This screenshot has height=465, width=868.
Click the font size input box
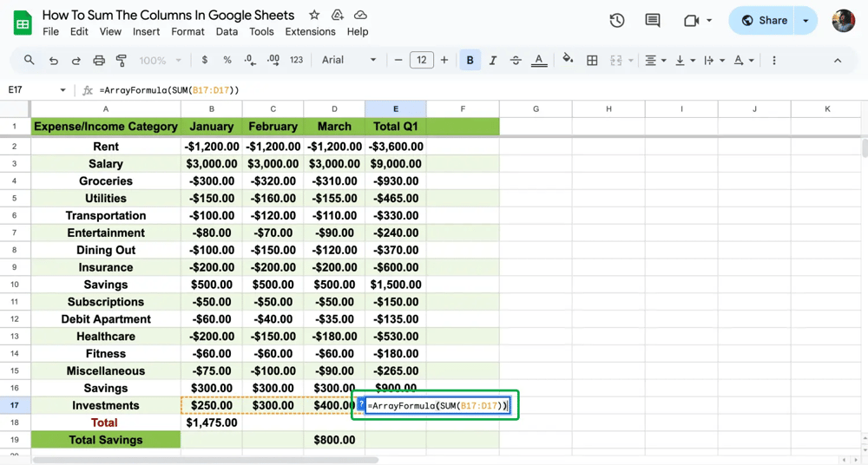pos(422,61)
